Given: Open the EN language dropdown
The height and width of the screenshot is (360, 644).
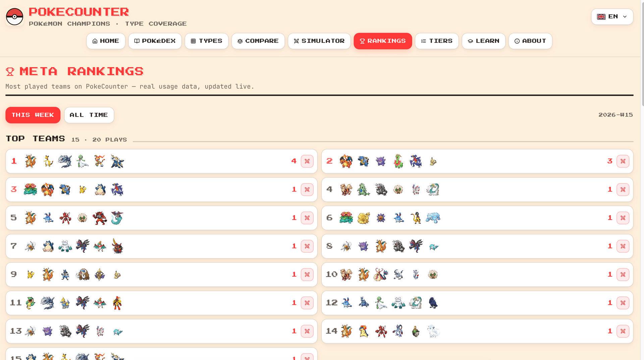Looking at the screenshot, I should coord(612,16).
